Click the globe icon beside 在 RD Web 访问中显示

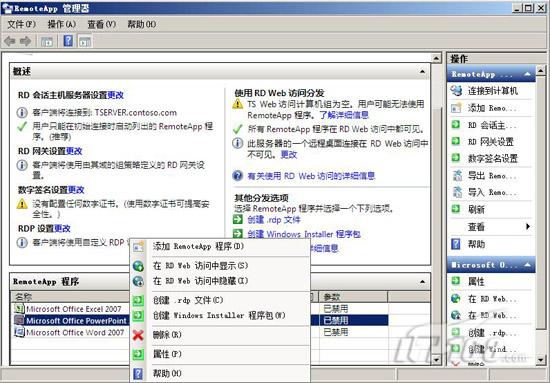(x=138, y=266)
